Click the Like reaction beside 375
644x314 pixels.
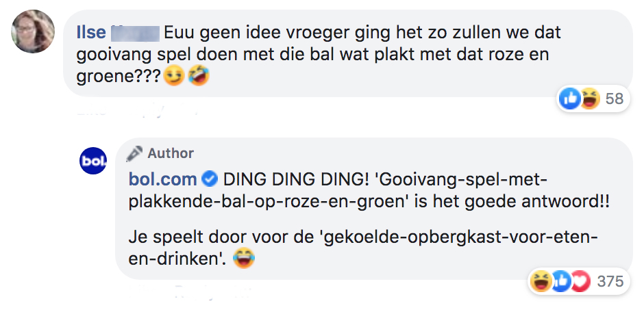[561, 281]
